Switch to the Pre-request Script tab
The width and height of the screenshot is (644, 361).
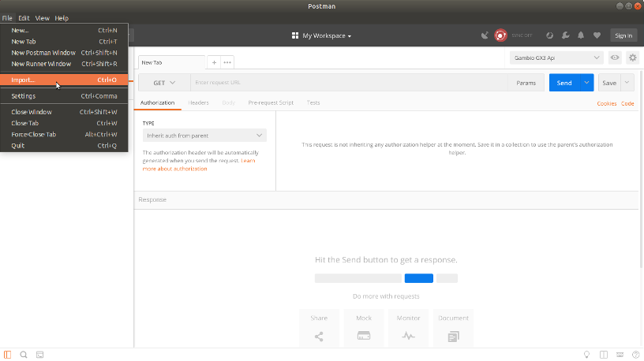(x=271, y=102)
